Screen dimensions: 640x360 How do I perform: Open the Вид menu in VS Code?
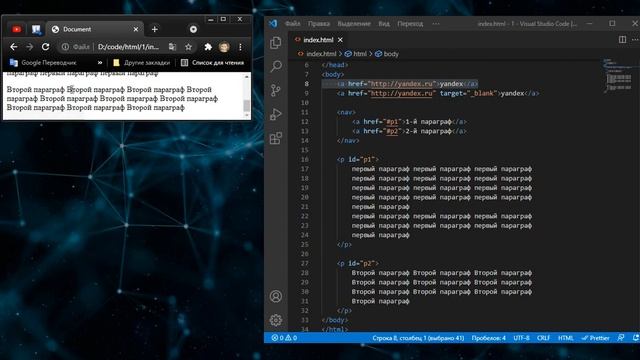[384, 24]
